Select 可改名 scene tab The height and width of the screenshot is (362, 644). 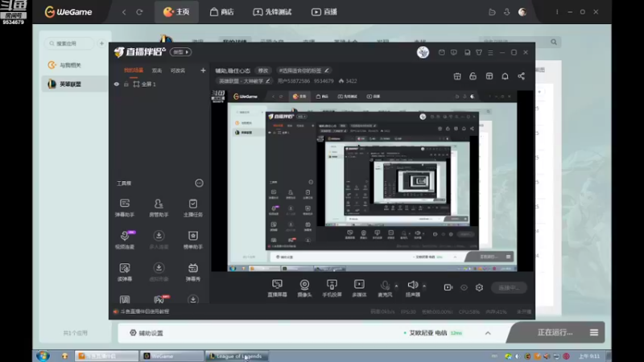tap(178, 71)
